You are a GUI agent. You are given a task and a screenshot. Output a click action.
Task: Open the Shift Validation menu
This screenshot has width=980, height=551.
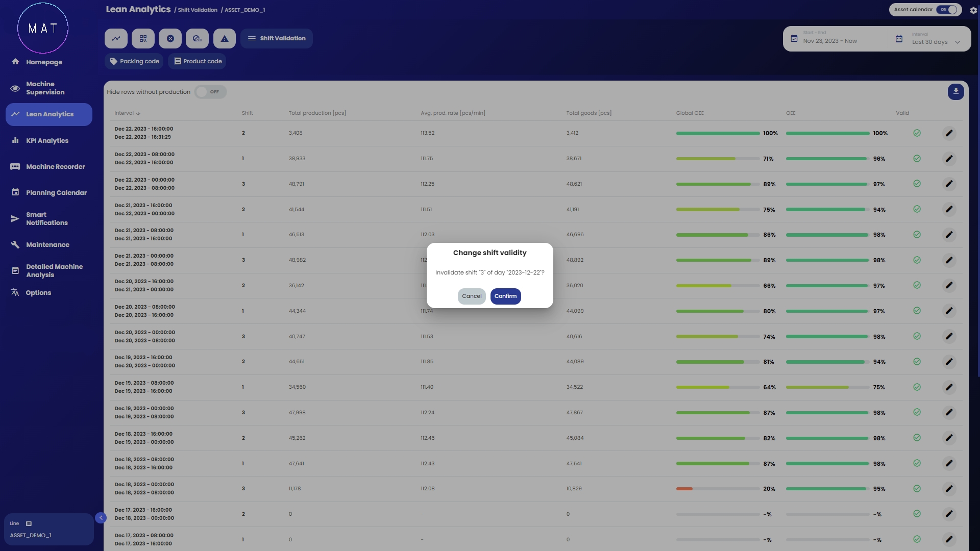coord(277,38)
